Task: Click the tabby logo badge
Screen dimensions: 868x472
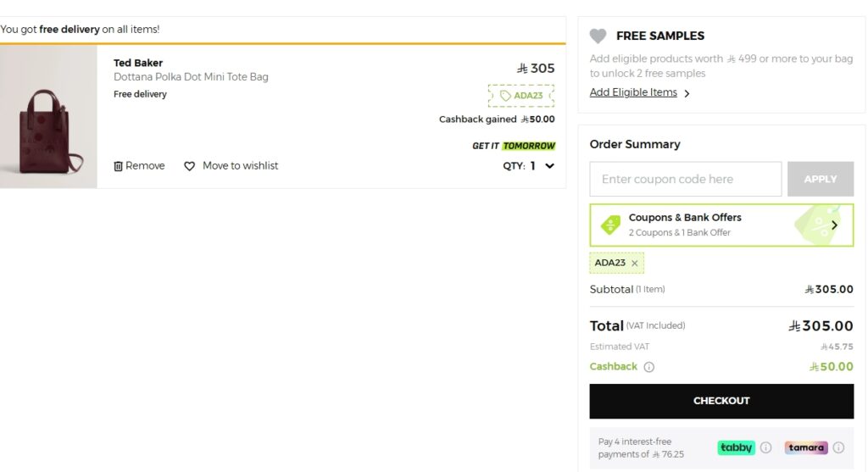Action: [x=736, y=447]
